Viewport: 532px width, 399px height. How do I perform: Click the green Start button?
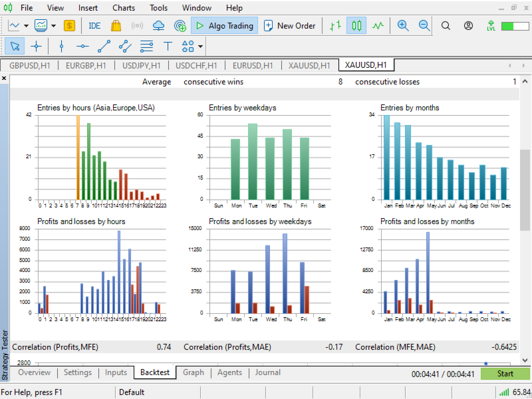[x=505, y=374]
